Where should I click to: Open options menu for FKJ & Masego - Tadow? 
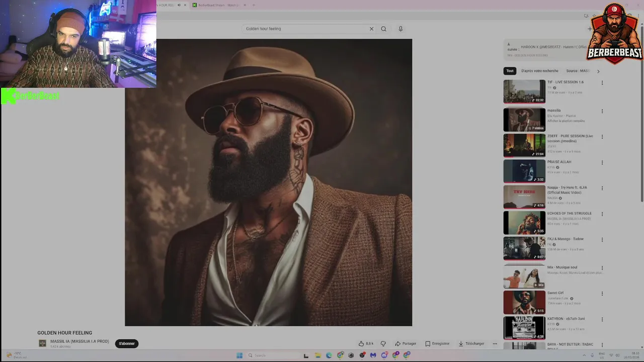click(602, 240)
